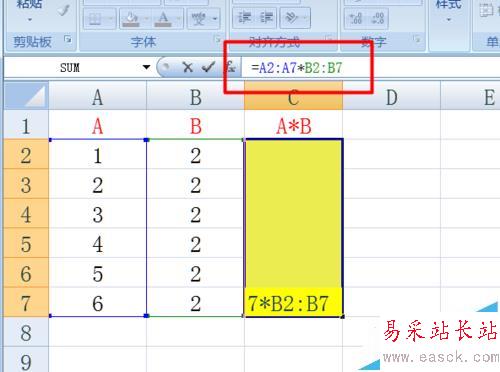Apply the fill color bucket icon
Viewport: 500px width, 372px height.
click(x=131, y=19)
